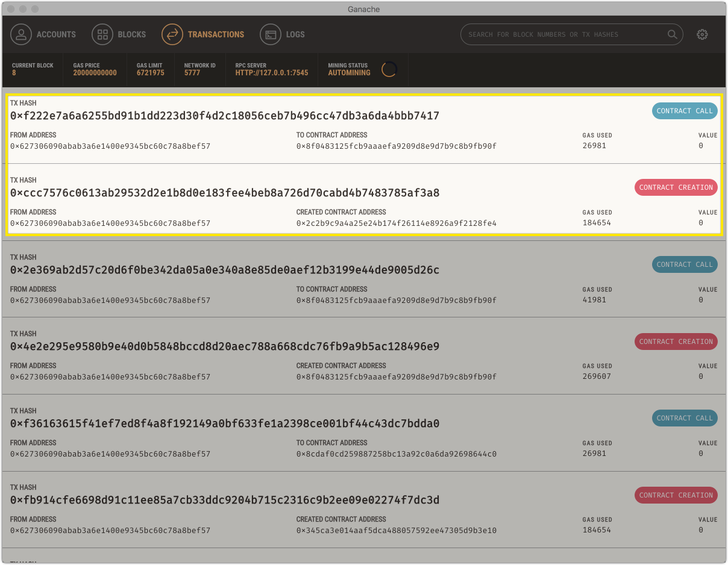Click the AUTOMINING mining status text
Viewport: 728px width, 565px height.
pyautogui.click(x=349, y=73)
